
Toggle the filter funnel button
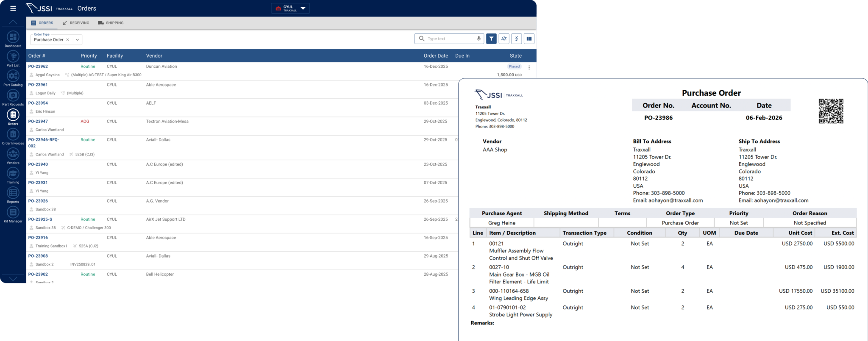(491, 39)
